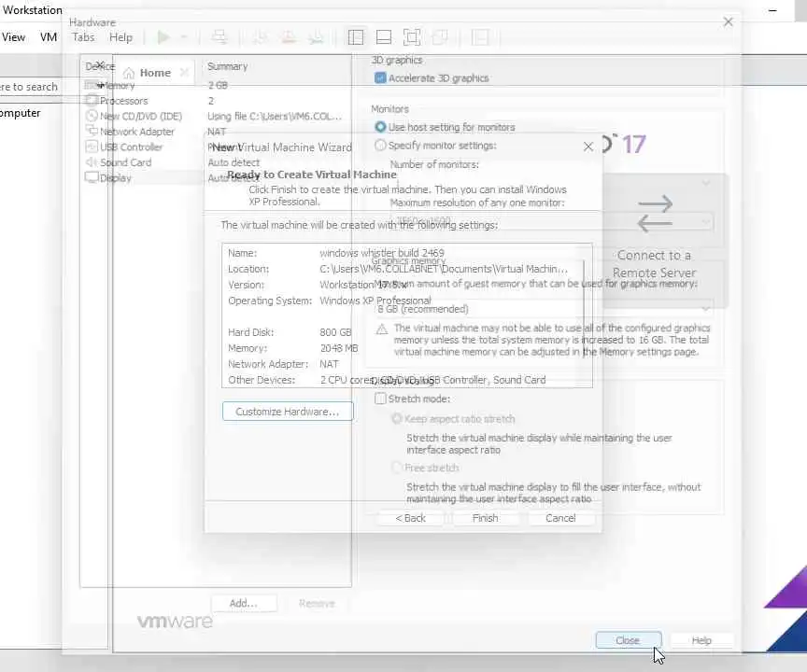Click the Memory device icon in Hardware list
Viewport: 807px width, 672px height.
(x=92, y=85)
